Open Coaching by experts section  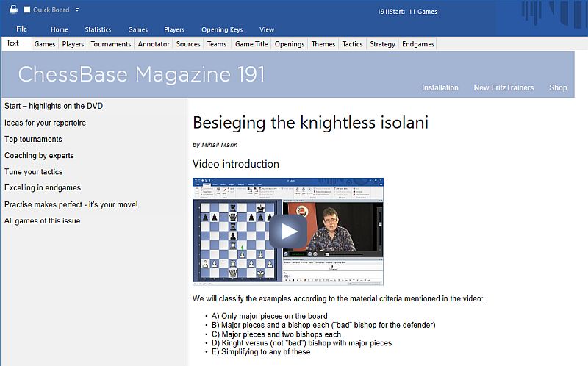click(x=39, y=156)
